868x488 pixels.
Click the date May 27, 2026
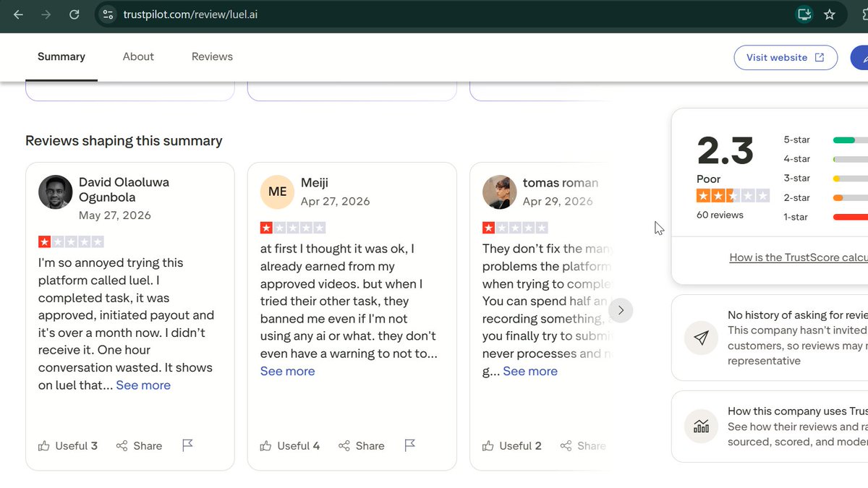point(115,215)
